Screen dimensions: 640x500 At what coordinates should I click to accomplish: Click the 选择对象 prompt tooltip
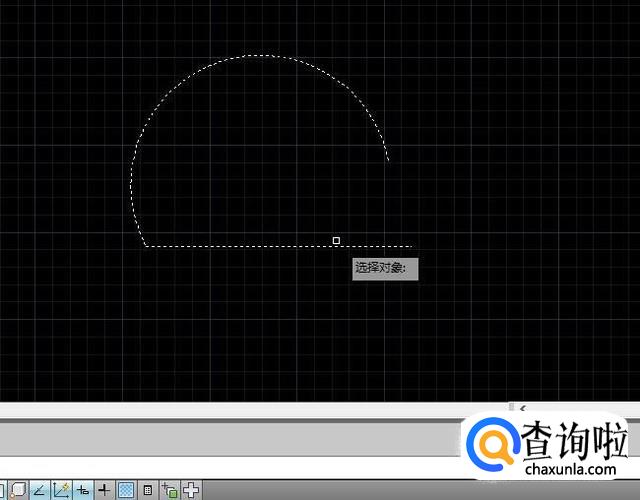click(385, 268)
